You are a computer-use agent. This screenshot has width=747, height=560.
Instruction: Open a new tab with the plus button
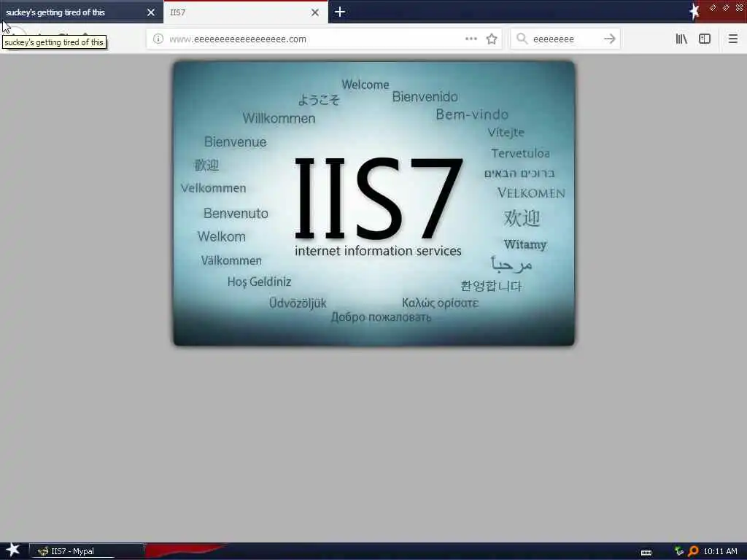[340, 12]
